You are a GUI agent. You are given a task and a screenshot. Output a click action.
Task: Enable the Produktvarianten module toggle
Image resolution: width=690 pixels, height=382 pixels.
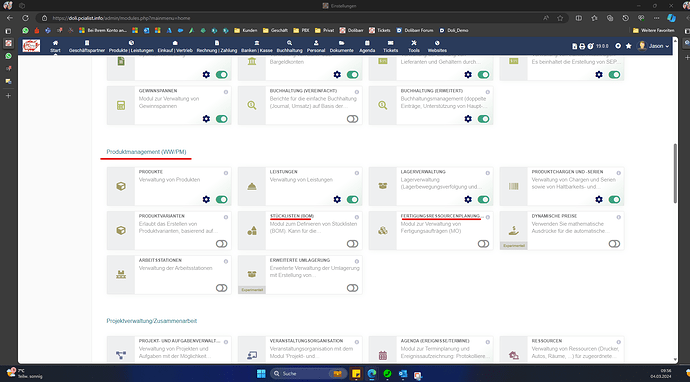coord(222,244)
